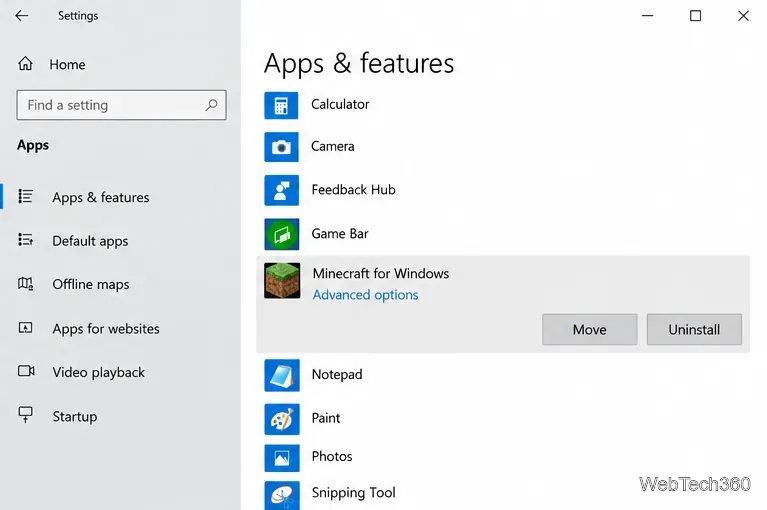The height and width of the screenshot is (510, 767).
Task: Select the Feedback Hub app icon
Action: pyautogui.click(x=281, y=190)
